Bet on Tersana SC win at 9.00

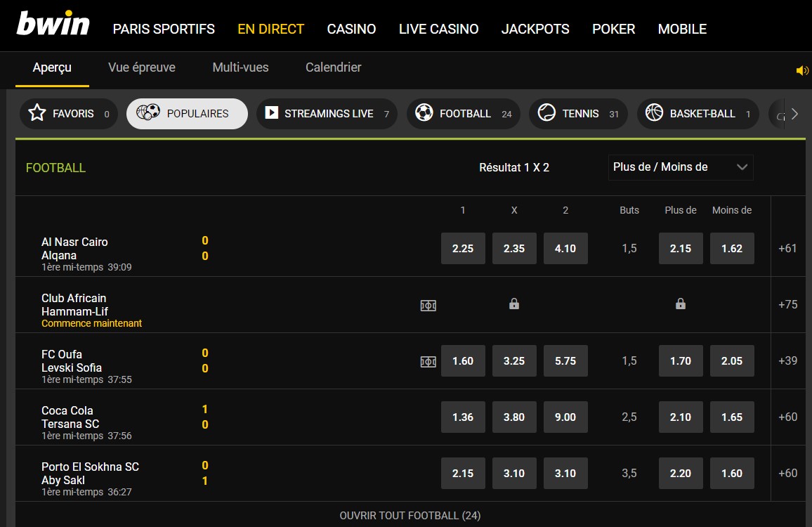[565, 417]
